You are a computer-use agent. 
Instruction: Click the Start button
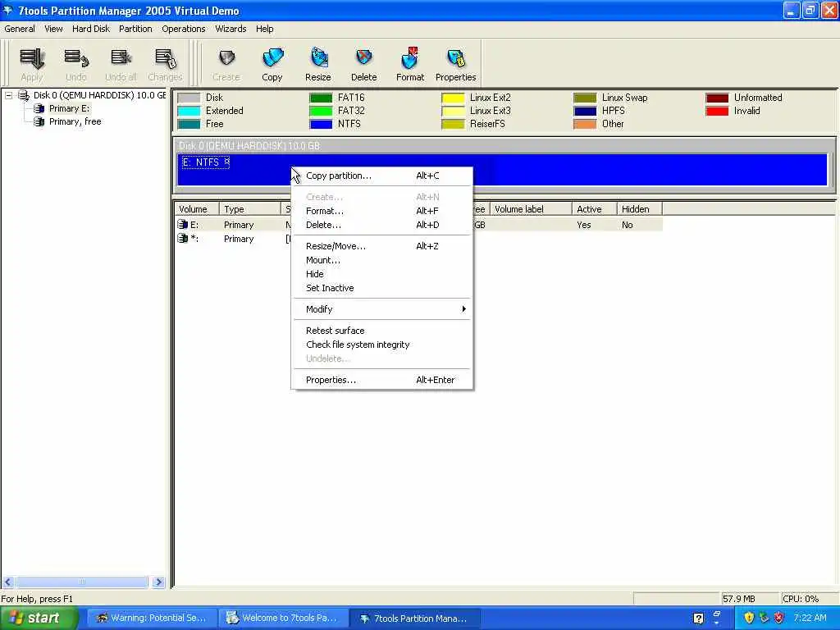click(39, 619)
